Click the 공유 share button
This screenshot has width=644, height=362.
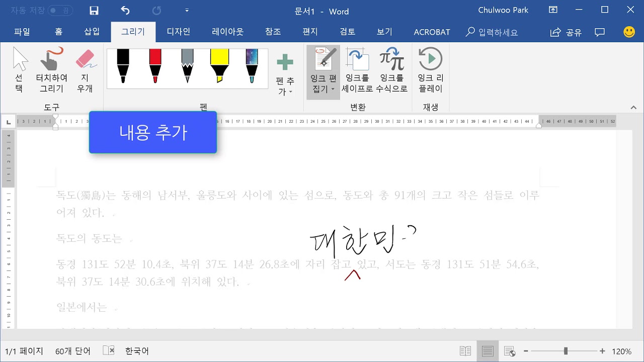(x=566, y=32)
